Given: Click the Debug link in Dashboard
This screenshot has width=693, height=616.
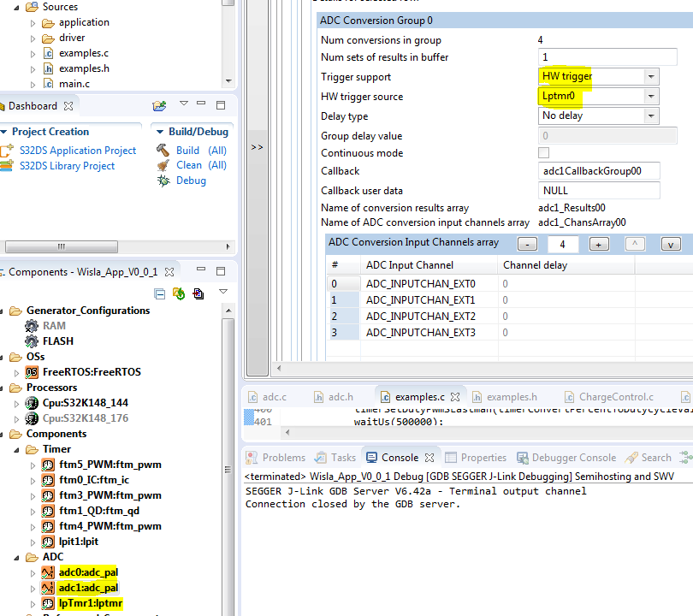Looking at the screenshot, I should pos(191,181).
